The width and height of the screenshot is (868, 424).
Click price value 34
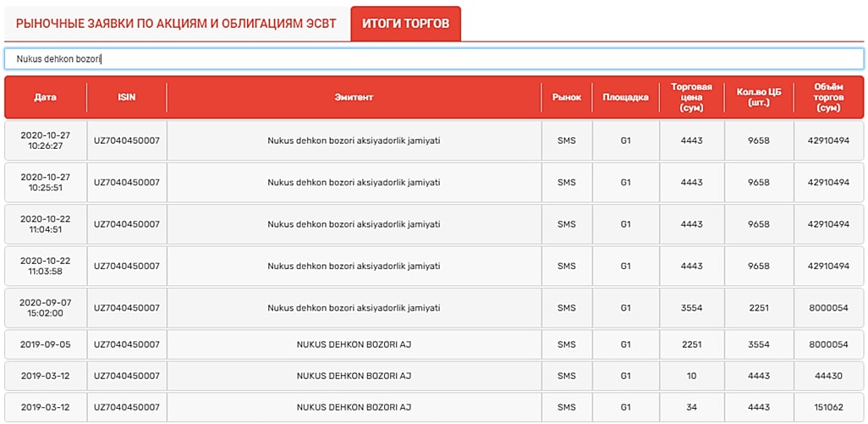(691, 407)
